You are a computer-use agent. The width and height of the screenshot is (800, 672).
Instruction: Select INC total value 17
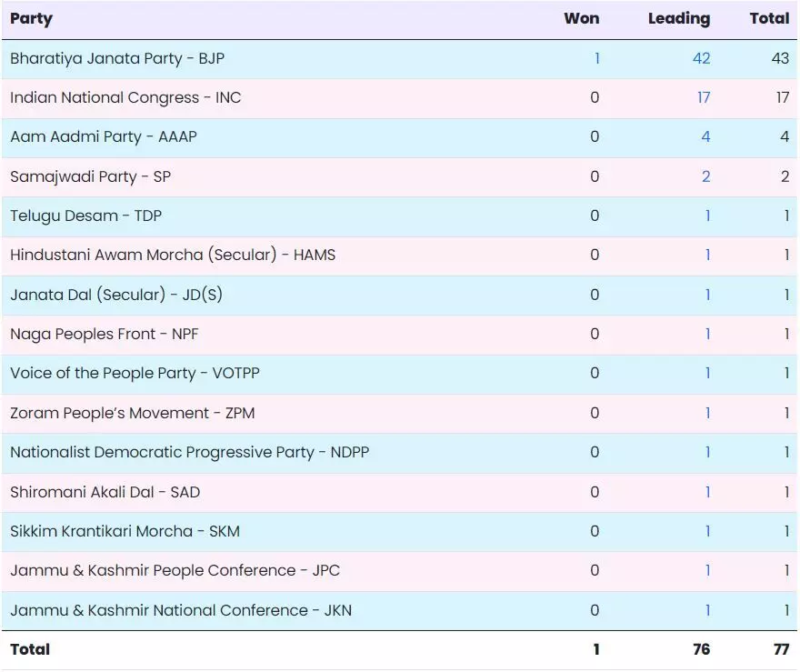[x=783, y=97]
